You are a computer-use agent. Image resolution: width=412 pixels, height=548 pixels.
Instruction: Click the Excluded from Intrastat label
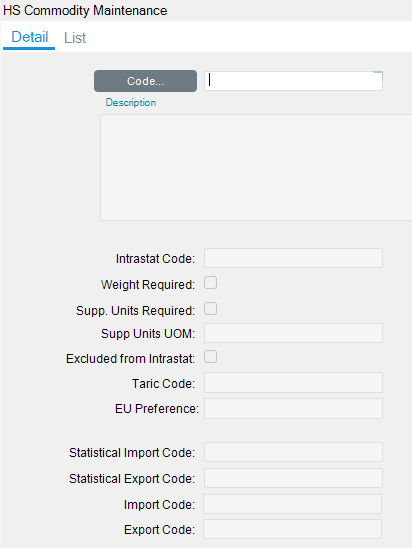(x=130, y=359)
